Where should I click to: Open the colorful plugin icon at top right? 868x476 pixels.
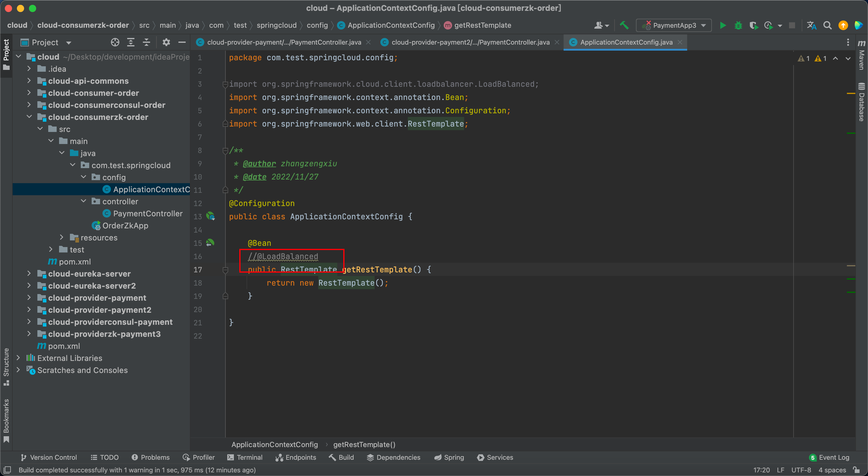[x=858, y=25]
